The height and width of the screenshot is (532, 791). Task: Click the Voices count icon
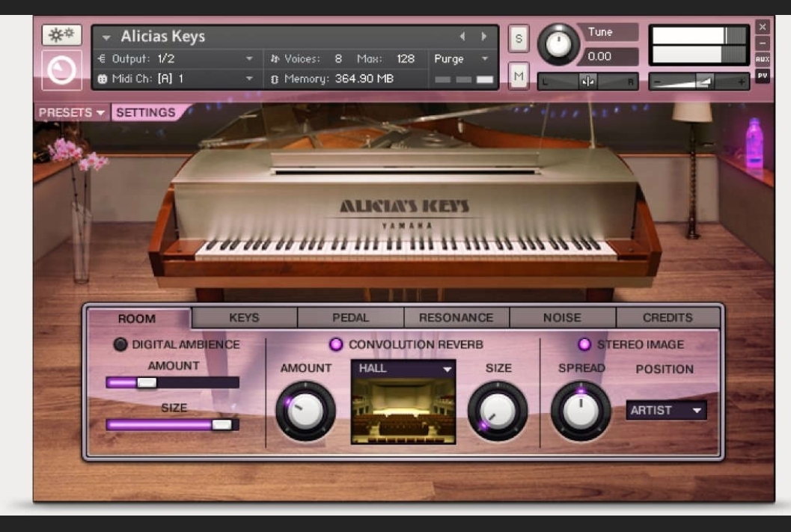coord(275,59)
